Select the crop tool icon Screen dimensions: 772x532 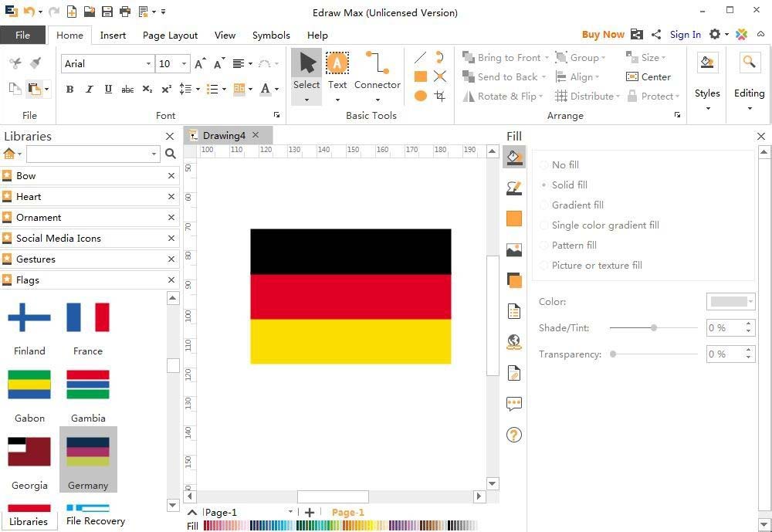point(440,96)
